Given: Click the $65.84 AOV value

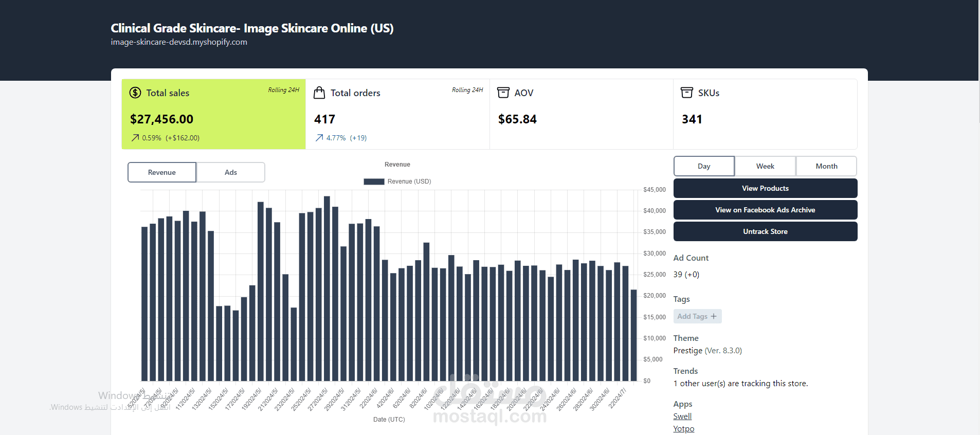Looking at the screenshot, I should (517, 119).
